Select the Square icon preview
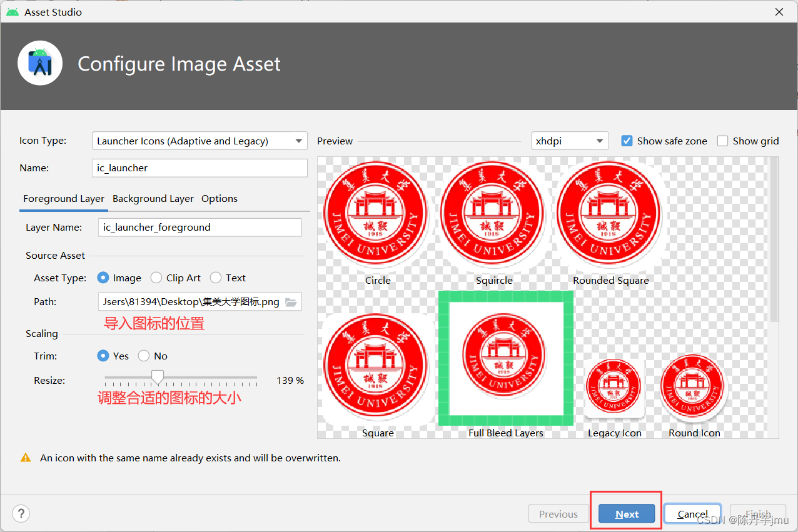 coord(377,369)
